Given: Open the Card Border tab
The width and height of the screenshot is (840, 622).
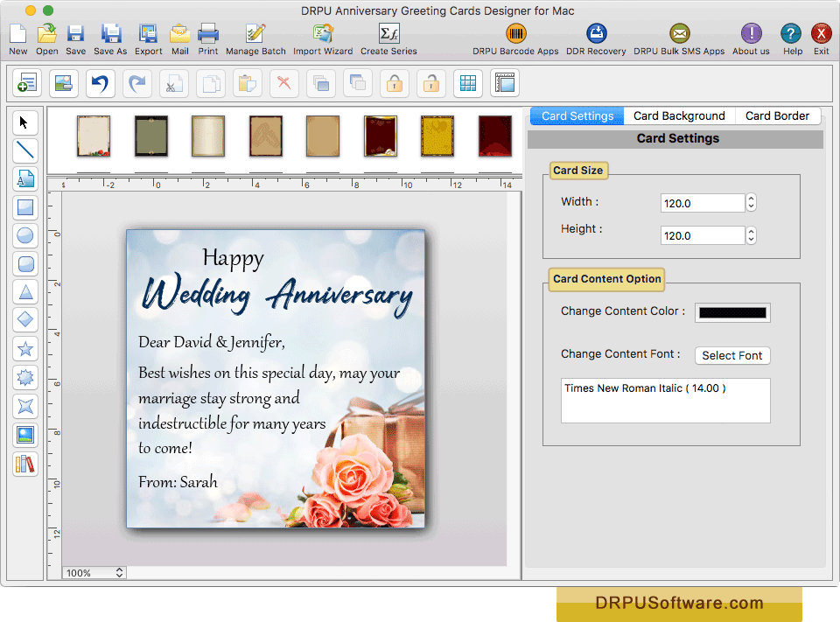Looking at the screenshot, I should 777,115.
